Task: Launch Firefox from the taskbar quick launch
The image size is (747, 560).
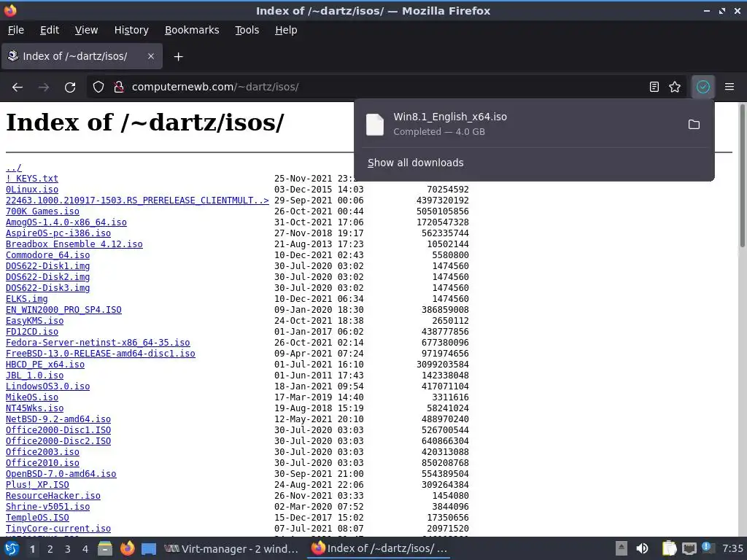Action: click(x=127, y=548)
